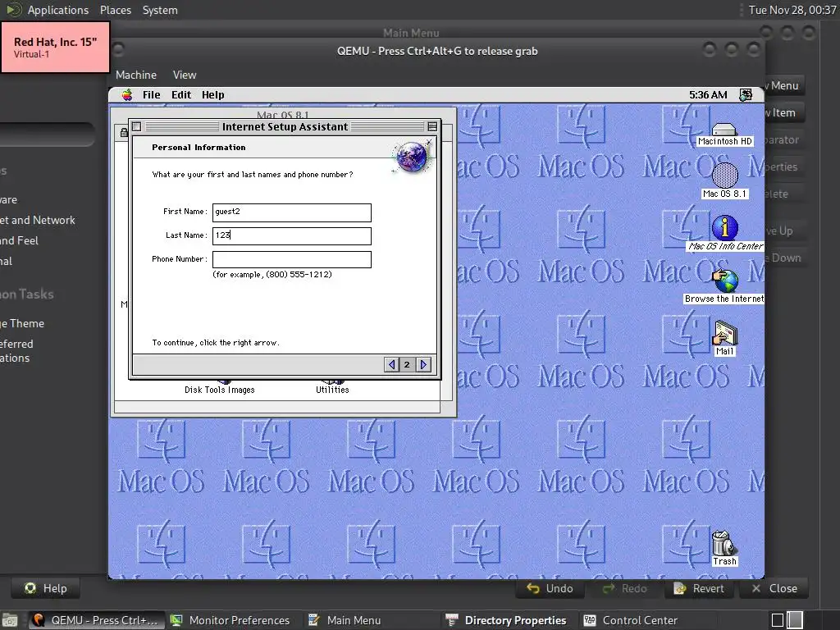
Task: Click the Red Hat monitor label overlay
Action: (x=56, y=47)
